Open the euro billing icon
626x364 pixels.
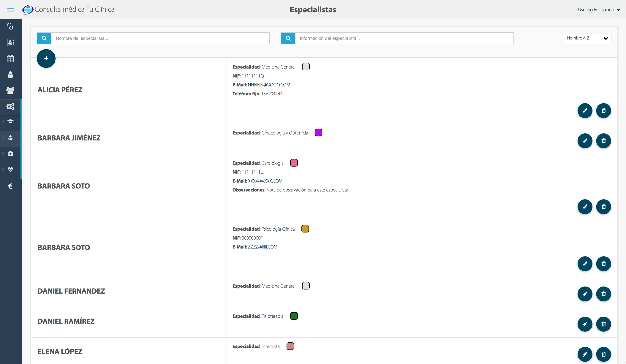coord(10,186)
